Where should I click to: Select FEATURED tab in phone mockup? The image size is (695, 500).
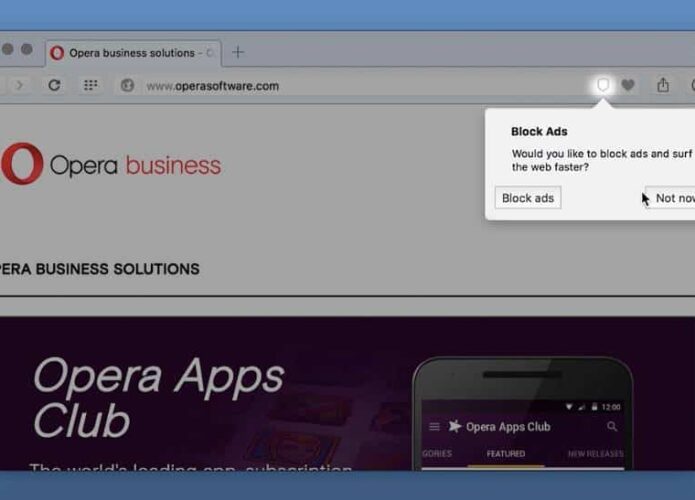(x=506, y=453)
